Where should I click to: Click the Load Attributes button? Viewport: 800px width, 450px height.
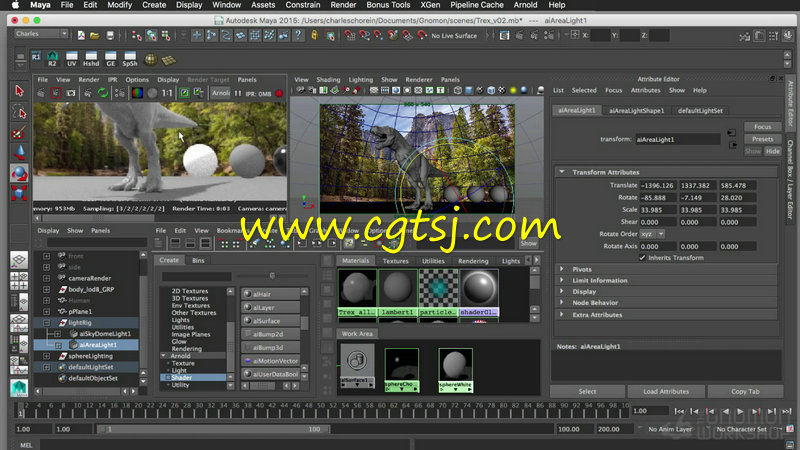[x=666, y=391]
